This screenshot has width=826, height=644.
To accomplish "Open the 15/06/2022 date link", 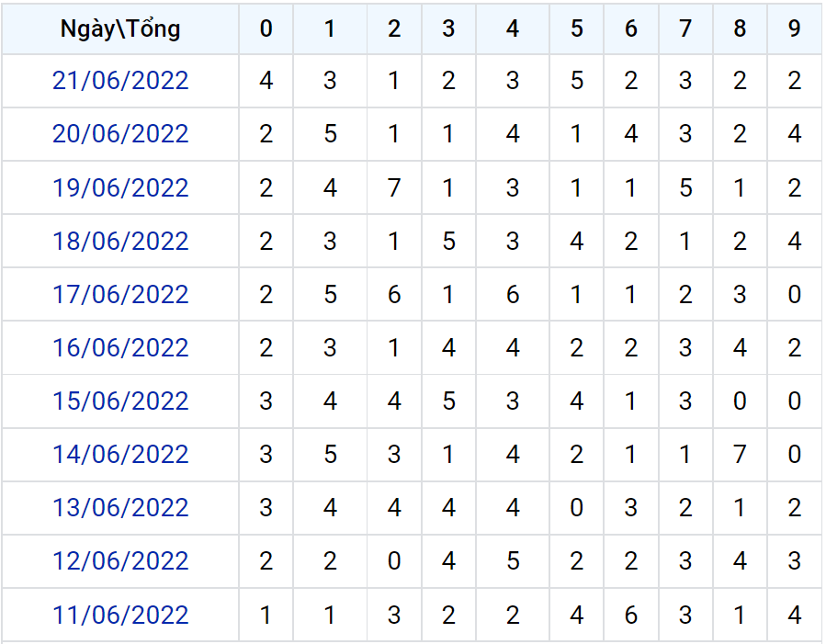I will [120, 401].
